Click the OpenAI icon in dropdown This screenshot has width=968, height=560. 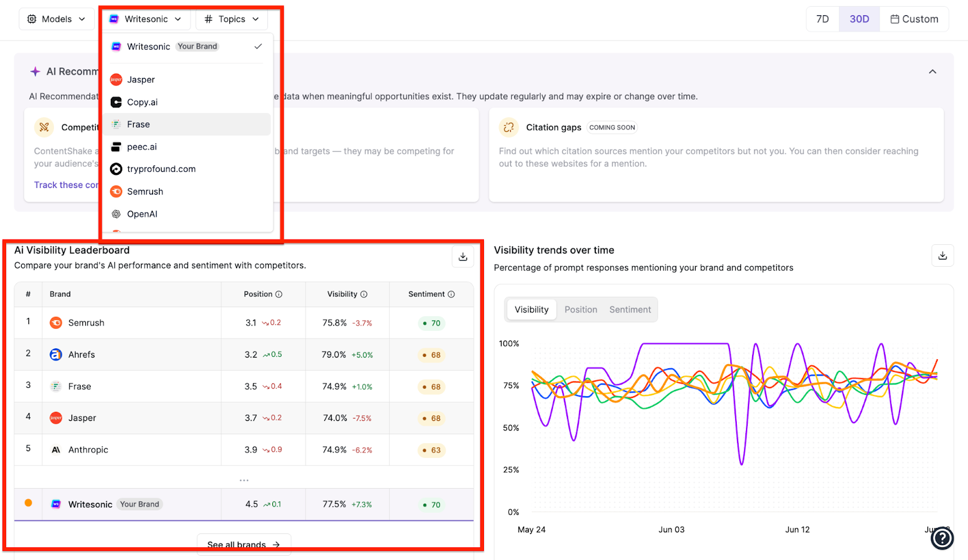click(116, 214)
